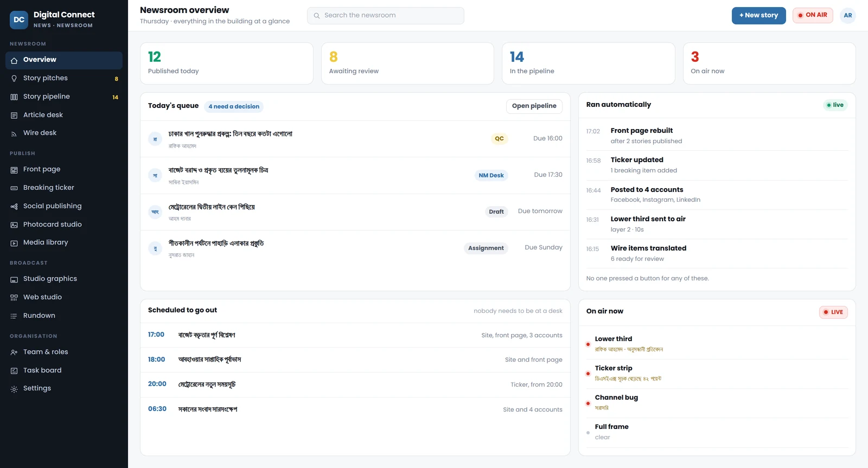
Task: Click the Front page icon
Action: pyautogui.click(x=14, y=170)
